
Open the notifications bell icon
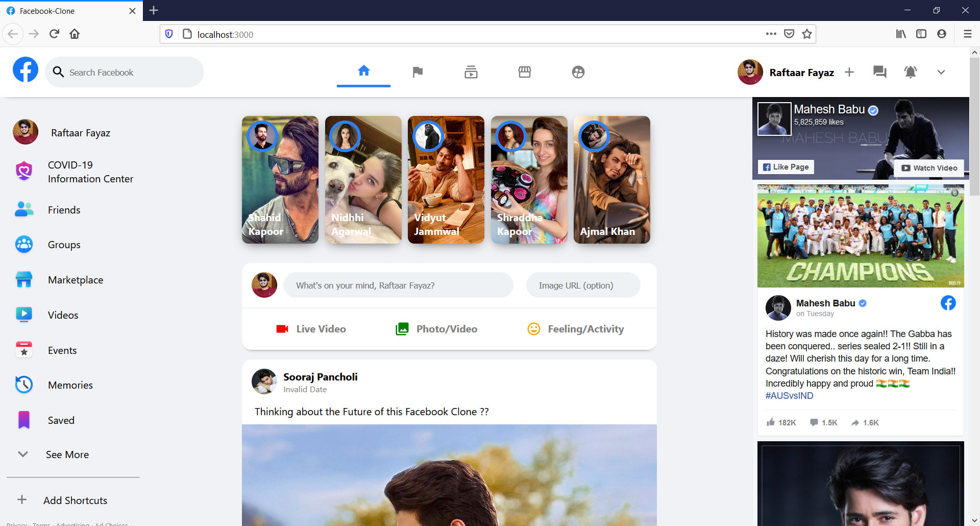tap(911, 72)
